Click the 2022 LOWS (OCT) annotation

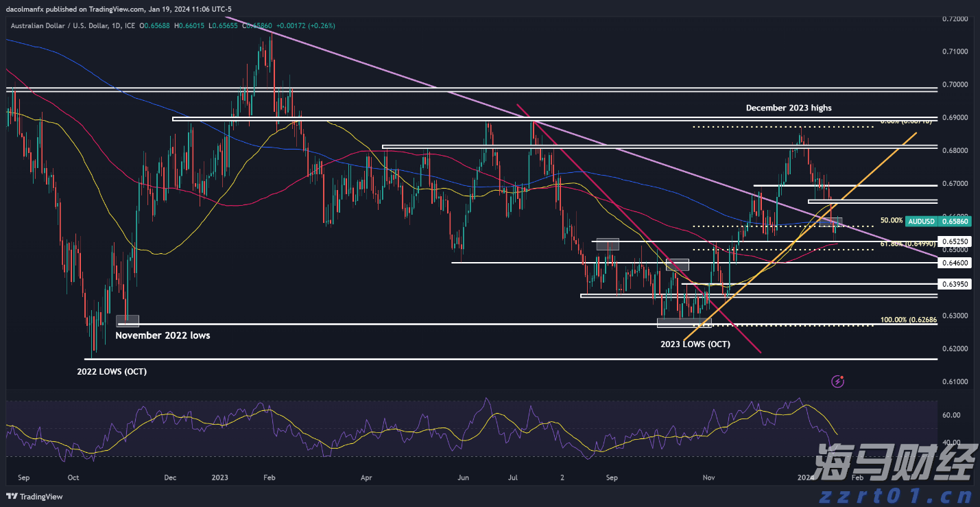click(x=112, y=371)
